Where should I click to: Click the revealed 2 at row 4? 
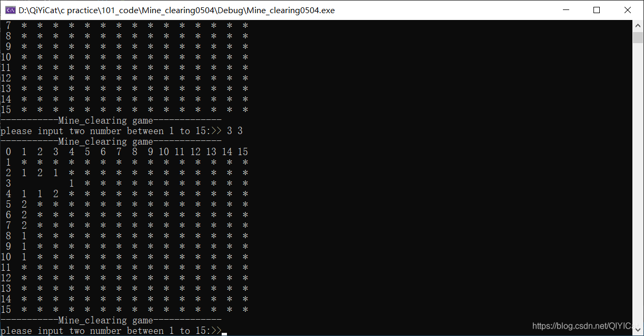[56, 194]
